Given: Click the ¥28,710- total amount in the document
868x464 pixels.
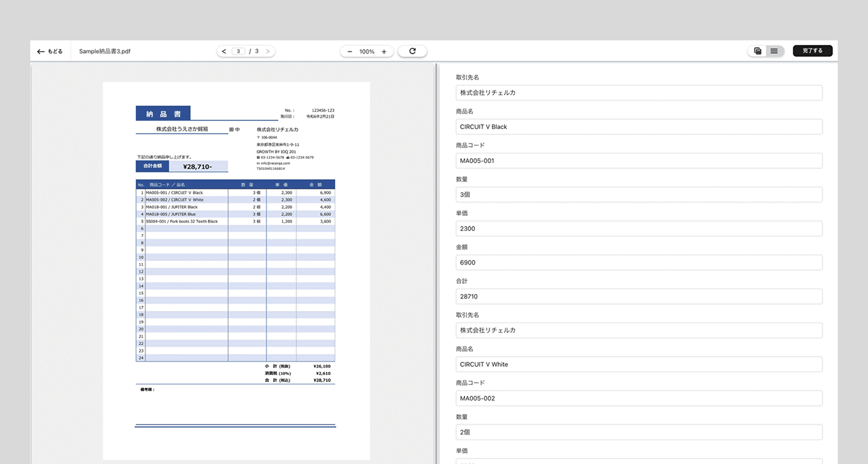Looking at the screenshot, I should [x=198, y=166].
